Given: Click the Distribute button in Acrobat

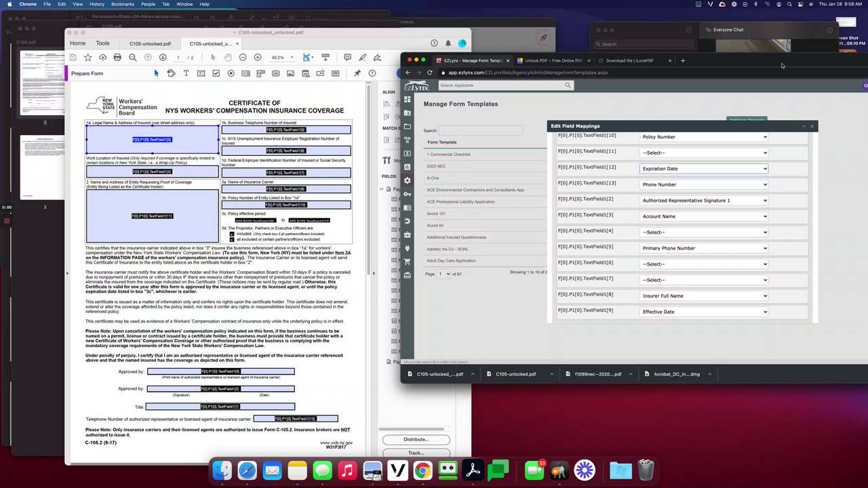Looking at the screenshot, I should click(x=416, y=439).
